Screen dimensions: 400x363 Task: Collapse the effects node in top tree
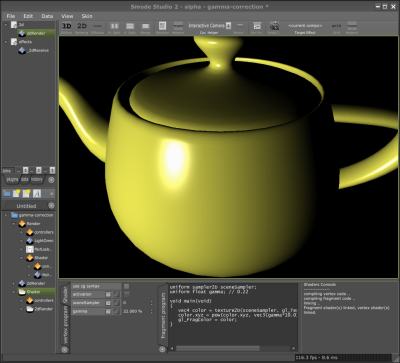click(x=6, y=42)
